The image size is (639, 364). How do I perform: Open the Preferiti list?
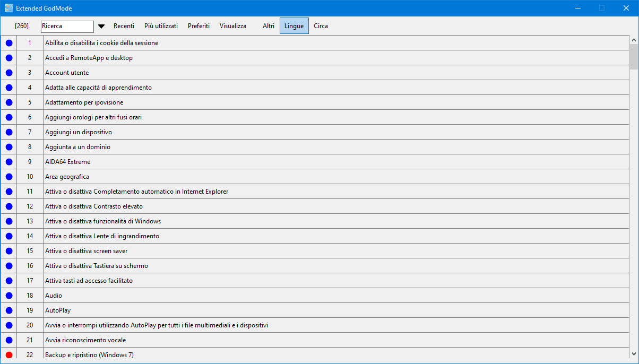198,26
